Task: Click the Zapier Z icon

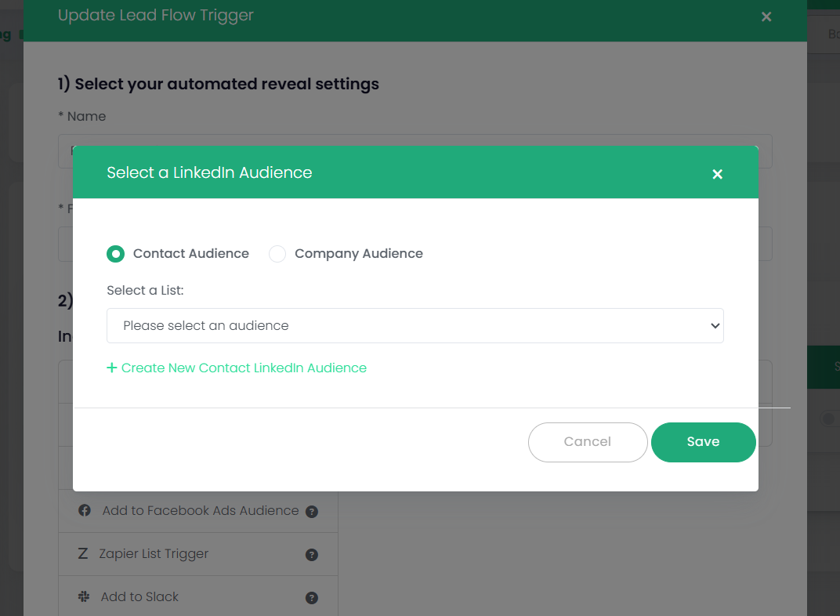Action: pos(83,554)
